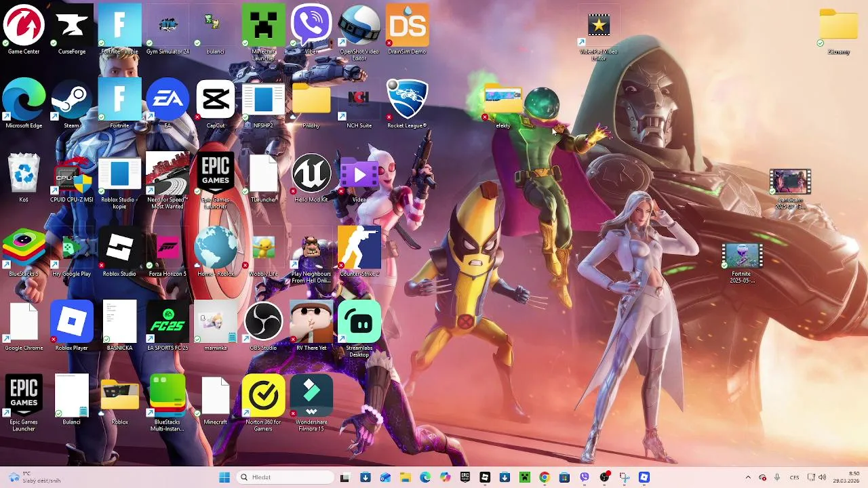Open Microsoft Store taskbar icon
868x488 pixels.
pos(564,477)
